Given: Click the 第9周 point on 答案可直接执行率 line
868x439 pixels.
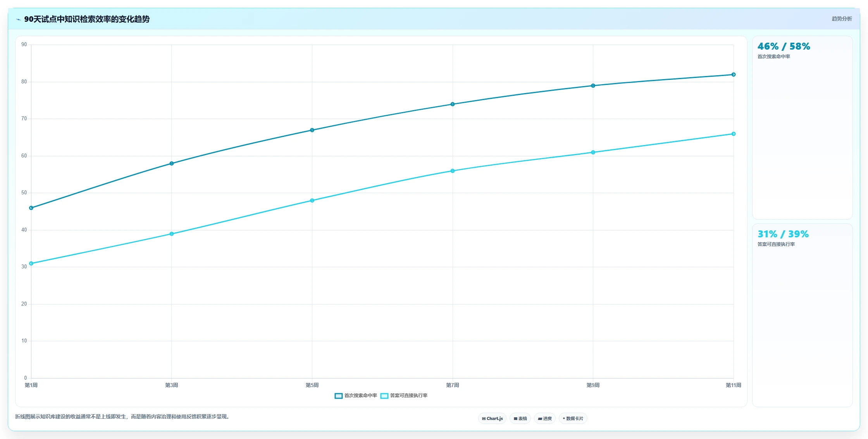Looking at the screenshot, I should point(593,152).
